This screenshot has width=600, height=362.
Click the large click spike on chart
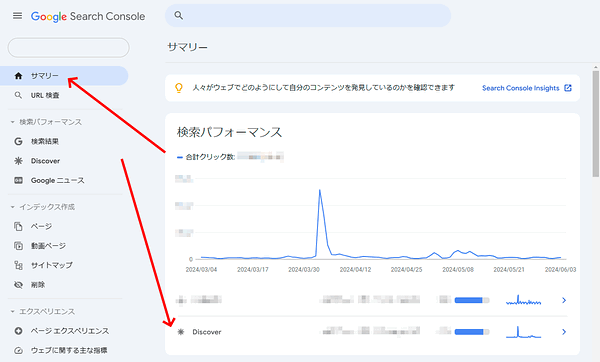tap(320, 190)
